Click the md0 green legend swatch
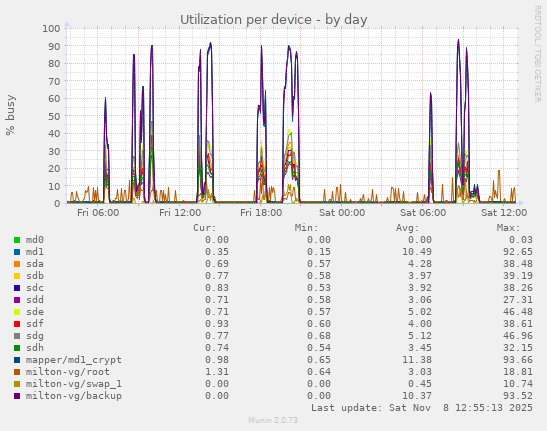The image size is (547, 431). (17, 240)
